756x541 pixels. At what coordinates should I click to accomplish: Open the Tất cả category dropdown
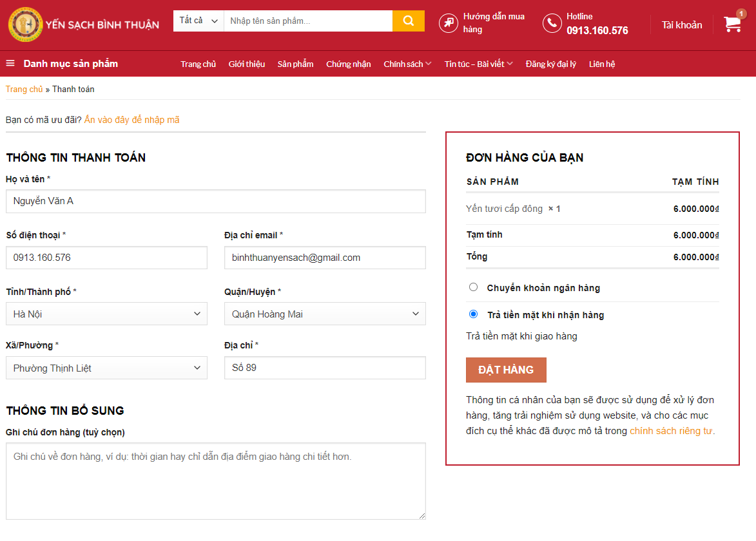[x=199, y=21]
